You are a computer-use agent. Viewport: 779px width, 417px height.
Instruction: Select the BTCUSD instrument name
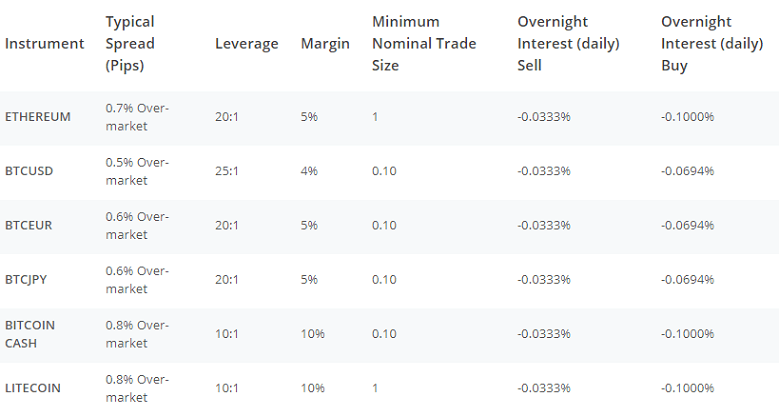pyautogui.click(x=29, y=171)
